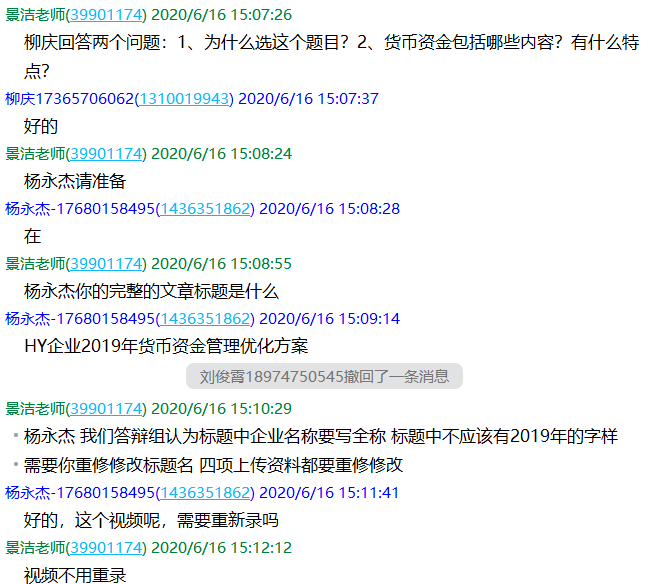
Task: Click timestamp 2020/6/16 15:09:14
Action: [x=329, y=319]
